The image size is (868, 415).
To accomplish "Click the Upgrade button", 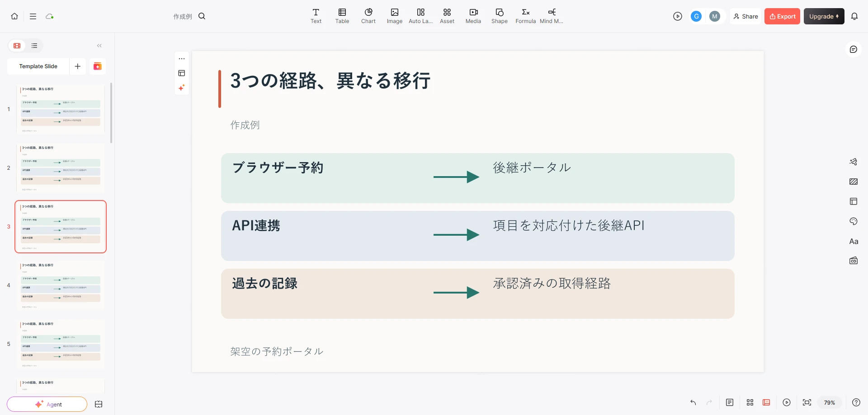I will click(824, 16).
